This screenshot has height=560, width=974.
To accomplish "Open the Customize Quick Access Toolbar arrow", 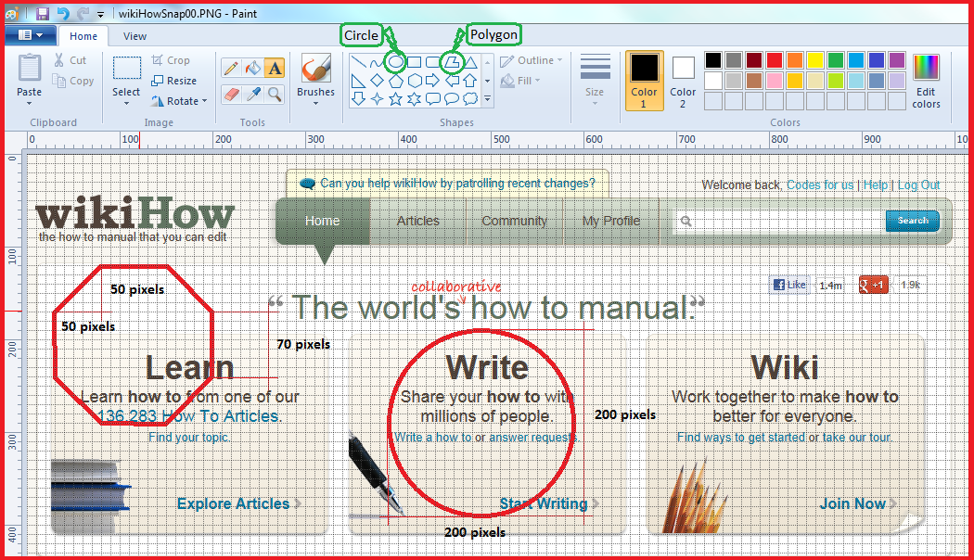I will click(x=100, y=14).
